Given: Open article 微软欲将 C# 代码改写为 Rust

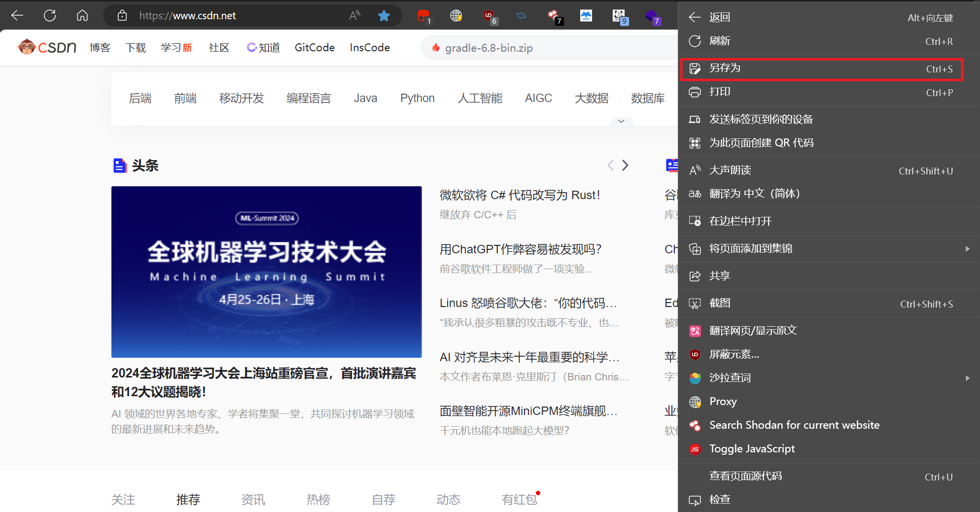Looking at the screenshot, I should pos(520,195).
